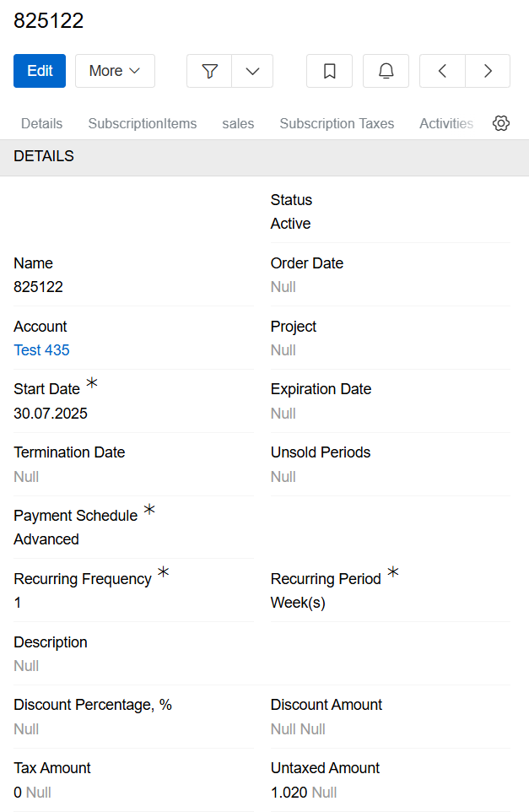Screen dimensions: 529x812
Task: Click the bookmark icon button
Action: (329, 71)
